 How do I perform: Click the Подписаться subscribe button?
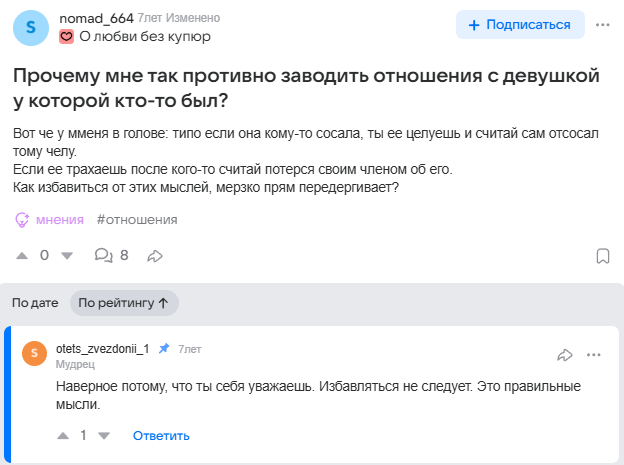[520, 25]
